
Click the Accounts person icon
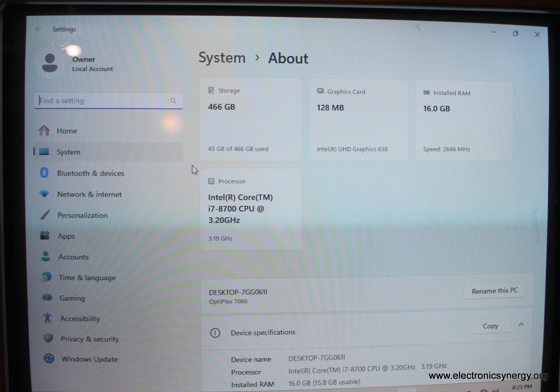click(46, 256)
